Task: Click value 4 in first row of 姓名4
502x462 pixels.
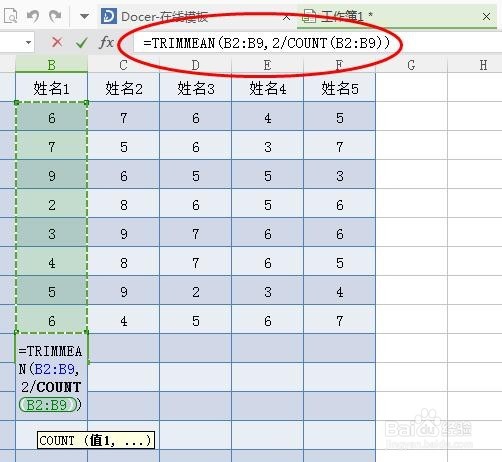Action: point(268,118)
